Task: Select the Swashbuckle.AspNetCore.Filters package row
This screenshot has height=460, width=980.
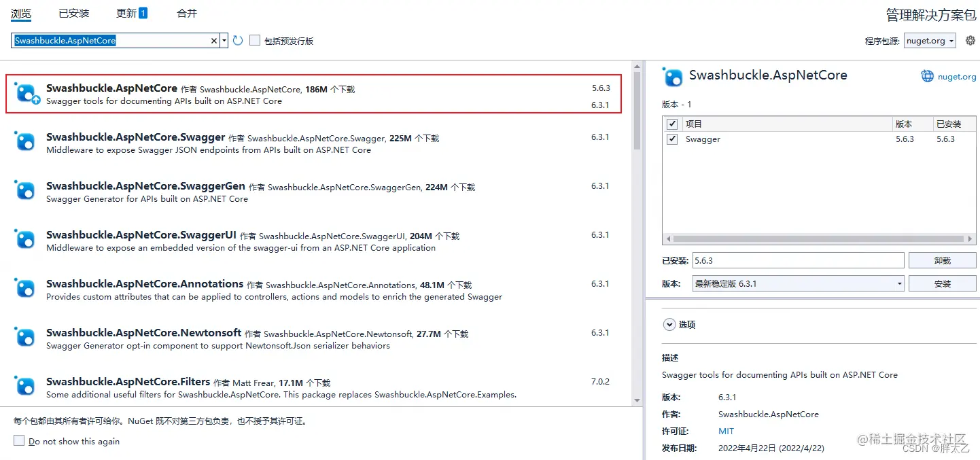Action: [x=314, y=387]
